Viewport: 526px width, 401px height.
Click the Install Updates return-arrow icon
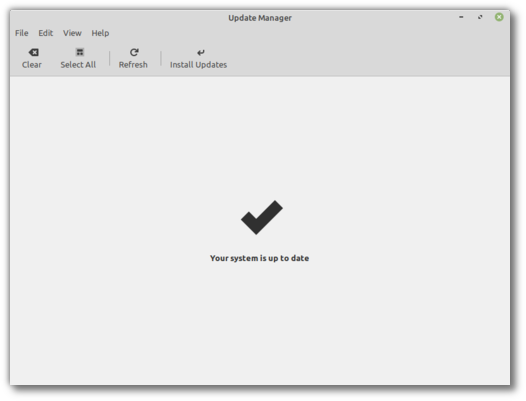pos(201,52)
